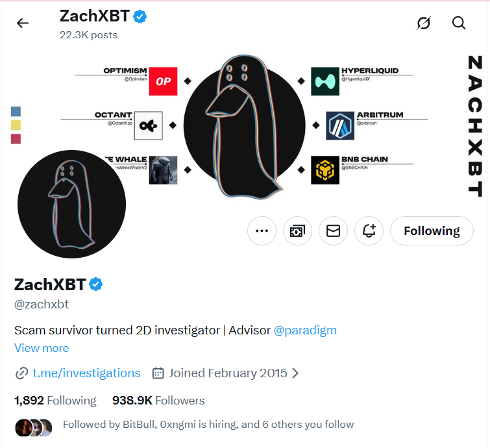Click the search magnifier icon
The height and width of the screenshot is (448, 490).
pyautogui.click(x=459, y=23)
